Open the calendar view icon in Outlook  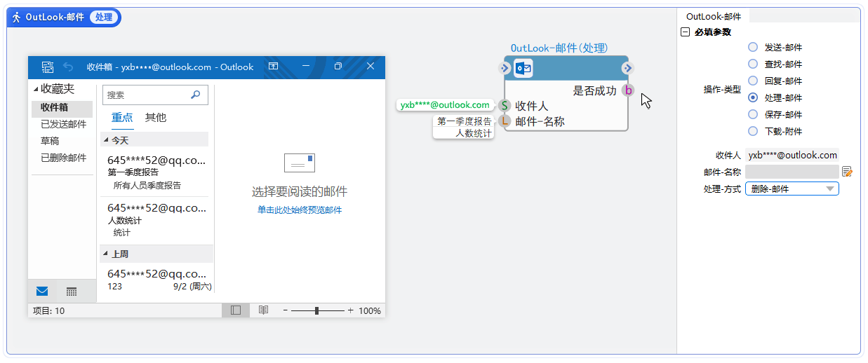click(x=72, y=292)
